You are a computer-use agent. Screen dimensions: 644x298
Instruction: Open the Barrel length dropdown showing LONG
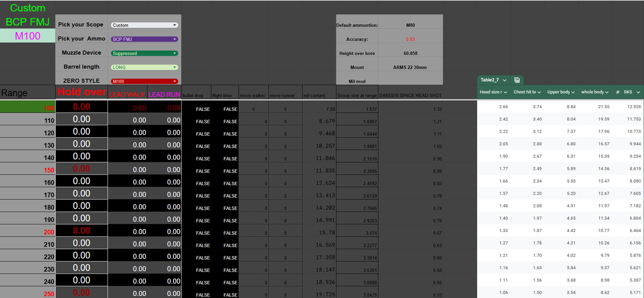[144, 67]
